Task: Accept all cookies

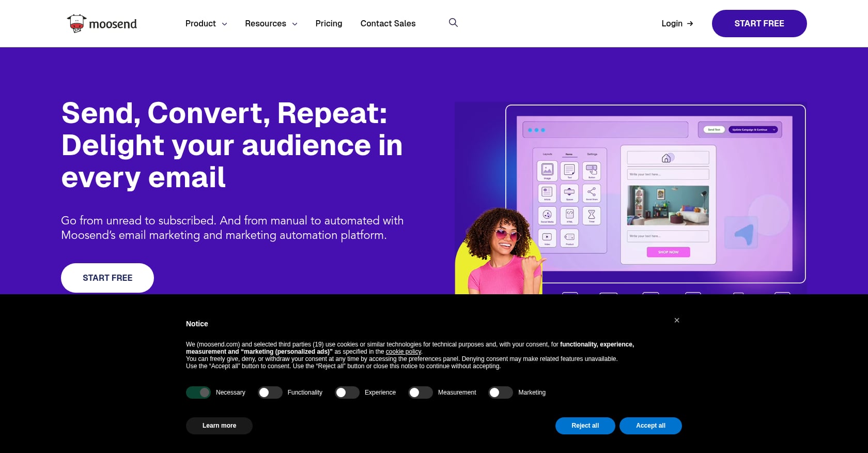Action: click(x=650, y=426)
